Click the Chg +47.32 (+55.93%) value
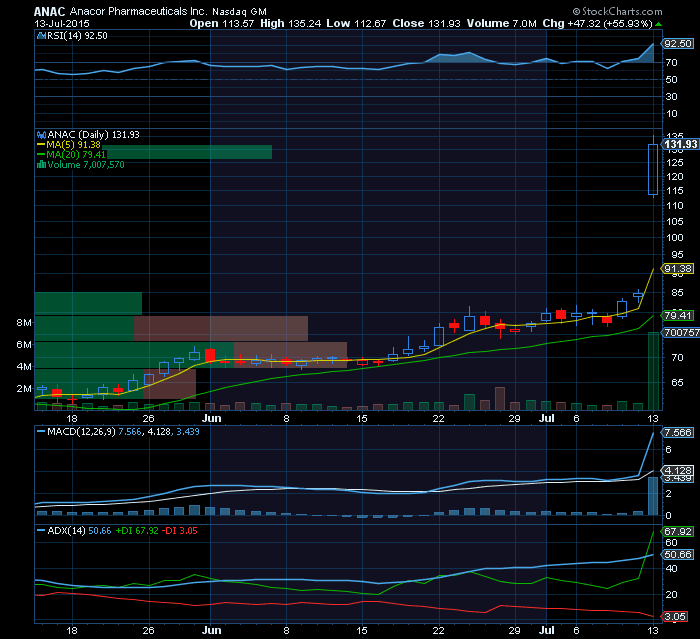Viewport: 700px width, 639px height. click(x=598, y=24)
